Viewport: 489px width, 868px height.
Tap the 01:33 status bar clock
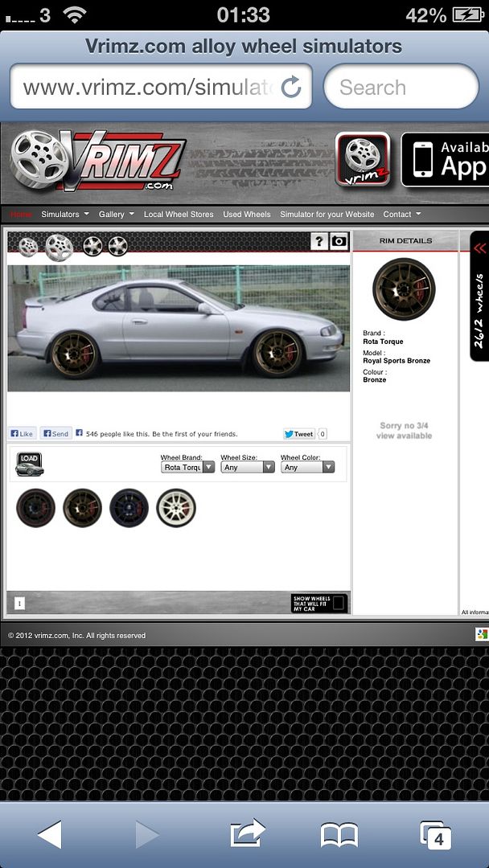tap(243, 15)
